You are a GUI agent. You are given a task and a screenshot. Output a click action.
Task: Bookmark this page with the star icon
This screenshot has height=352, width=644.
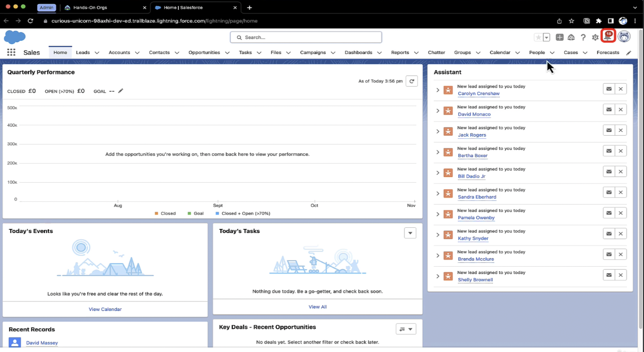click(x=572, y=21)
